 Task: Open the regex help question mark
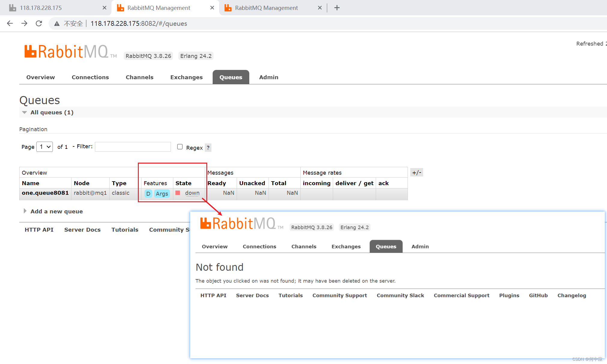click(208, 148)
